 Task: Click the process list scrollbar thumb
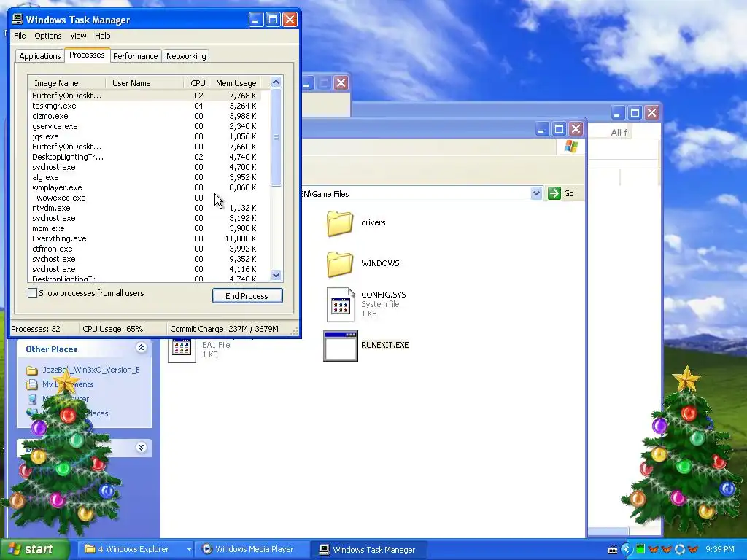(276, 138)
